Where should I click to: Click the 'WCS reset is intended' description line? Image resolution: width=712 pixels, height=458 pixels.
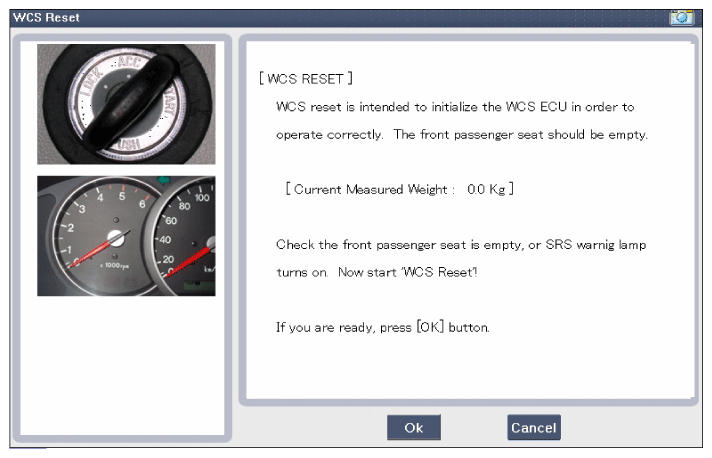tap(455, 107)
